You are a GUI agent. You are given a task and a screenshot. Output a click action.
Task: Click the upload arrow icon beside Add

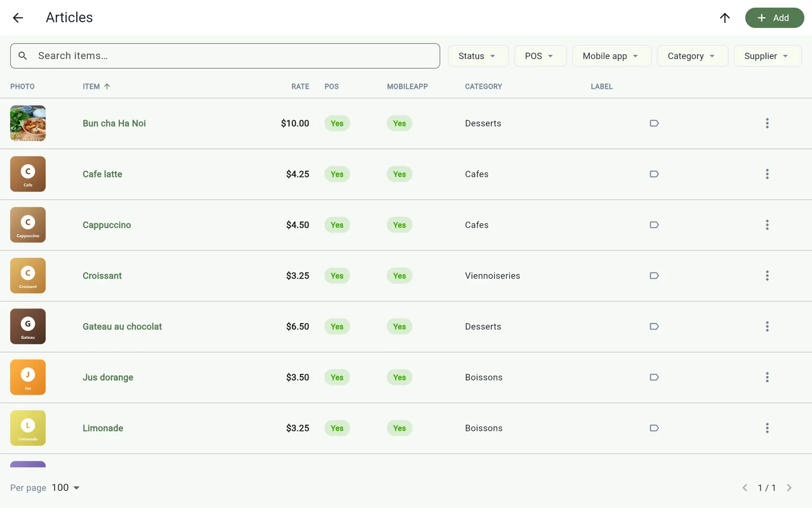(725, 18)
